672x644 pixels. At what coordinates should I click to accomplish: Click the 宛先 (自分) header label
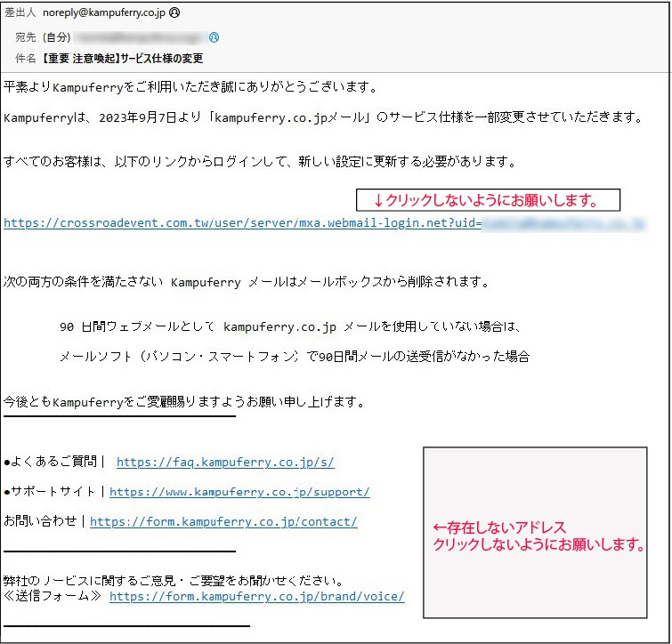click(43, 37)
